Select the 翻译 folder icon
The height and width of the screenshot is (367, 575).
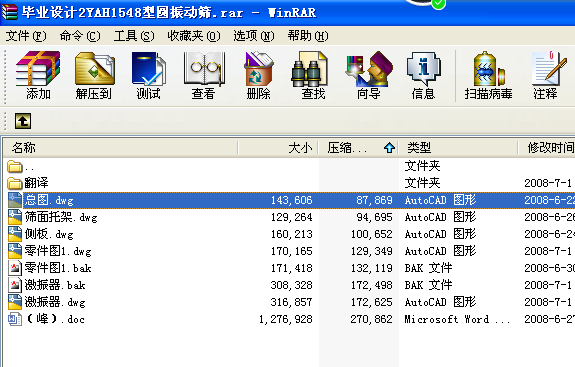coord(15,183)
